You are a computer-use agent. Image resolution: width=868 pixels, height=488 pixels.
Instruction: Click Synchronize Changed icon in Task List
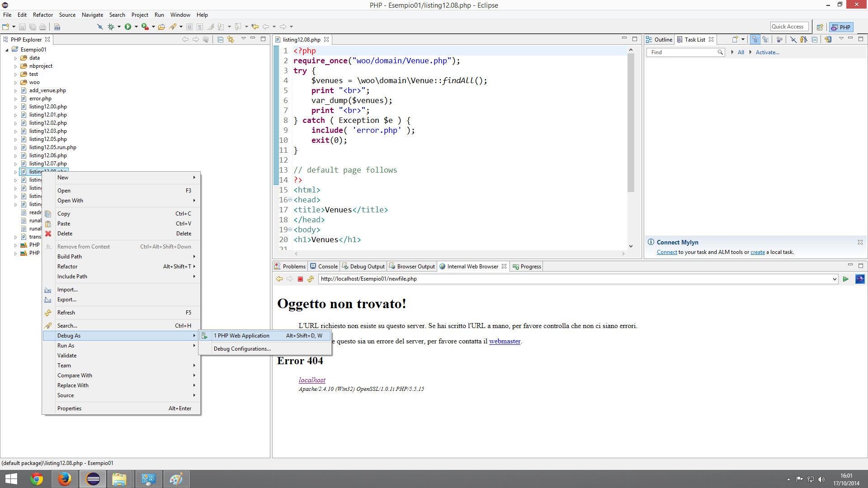coord(828,40)
